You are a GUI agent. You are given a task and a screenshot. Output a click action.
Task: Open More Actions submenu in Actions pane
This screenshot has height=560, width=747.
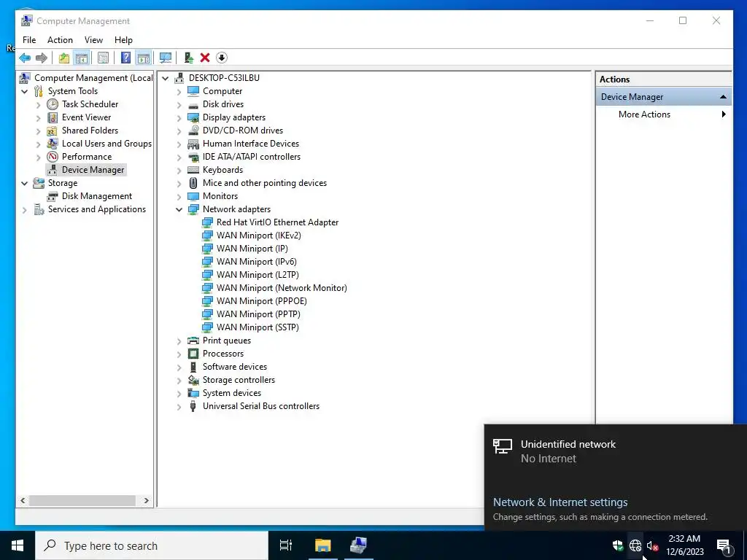point(664,114)
